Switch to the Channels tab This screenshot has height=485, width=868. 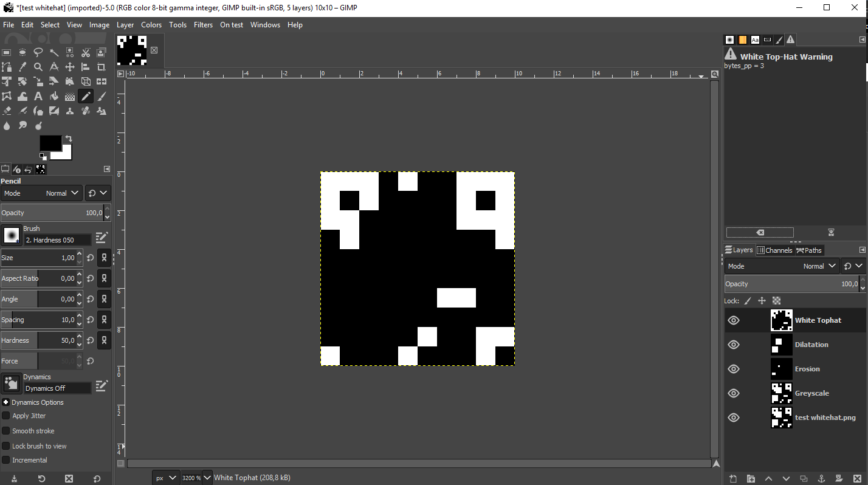[774, 250]
